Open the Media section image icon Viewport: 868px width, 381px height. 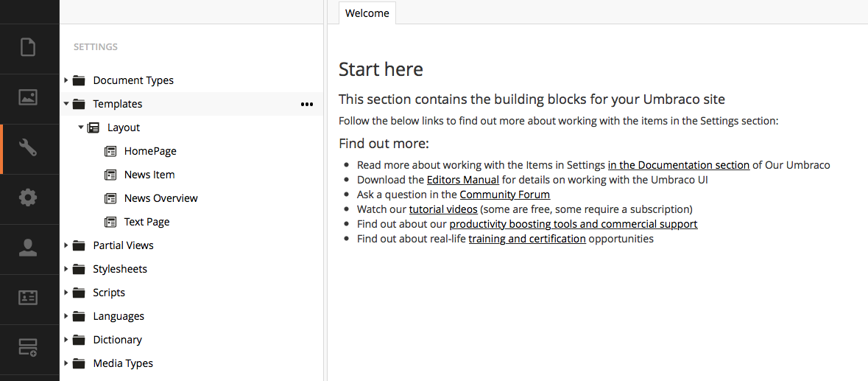[x=28, y=97]
